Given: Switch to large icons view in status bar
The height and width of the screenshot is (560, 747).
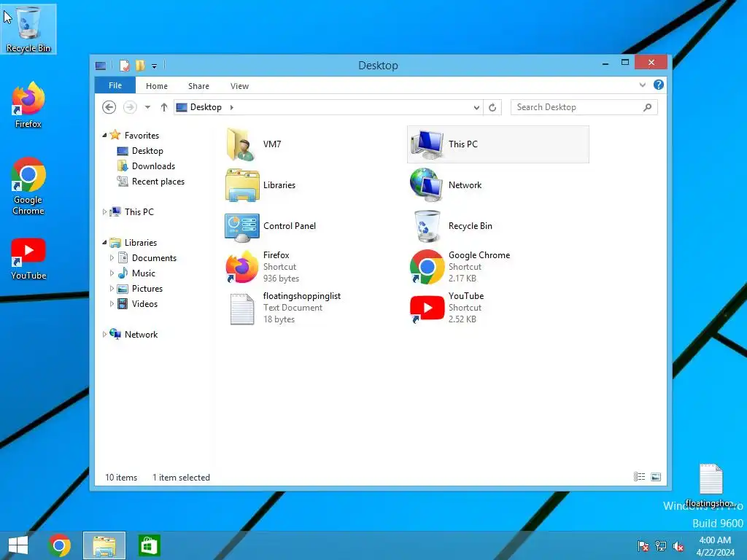Looking at the screenshot, I should (656, 477).
